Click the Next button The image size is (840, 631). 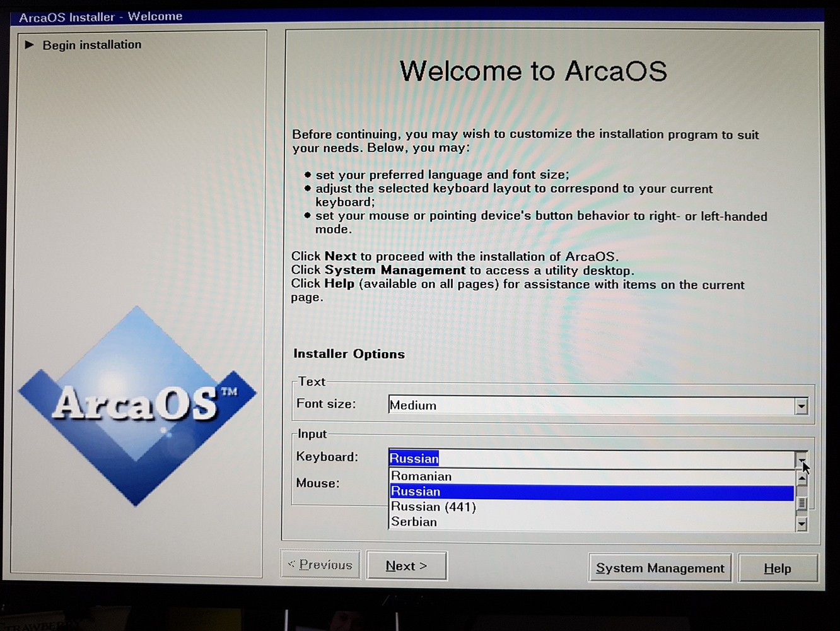(x=407, y=566)
